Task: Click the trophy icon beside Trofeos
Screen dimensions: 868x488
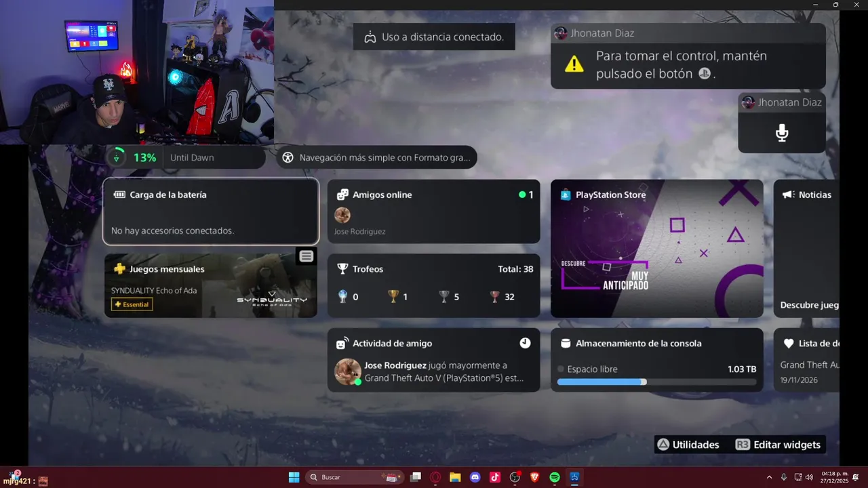Action: tap(342, 269)
